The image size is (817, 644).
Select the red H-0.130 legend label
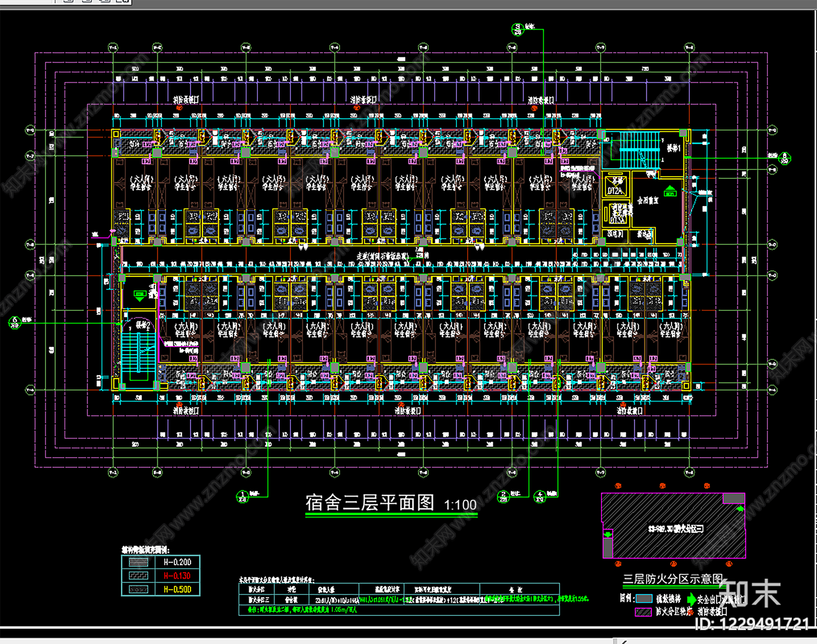[x=177, y=576]
